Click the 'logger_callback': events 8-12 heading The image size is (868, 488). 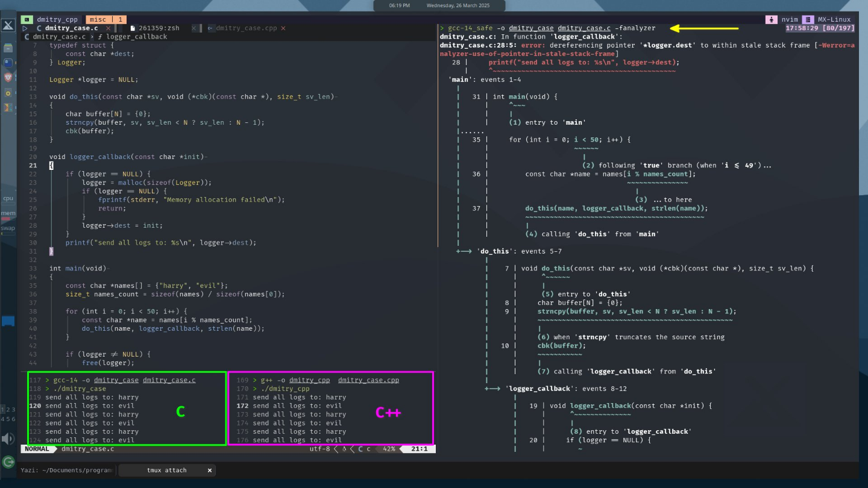(567, 389)
